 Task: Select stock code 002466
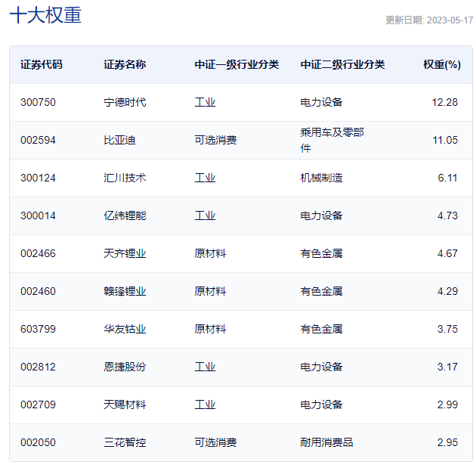pos(38,253)
